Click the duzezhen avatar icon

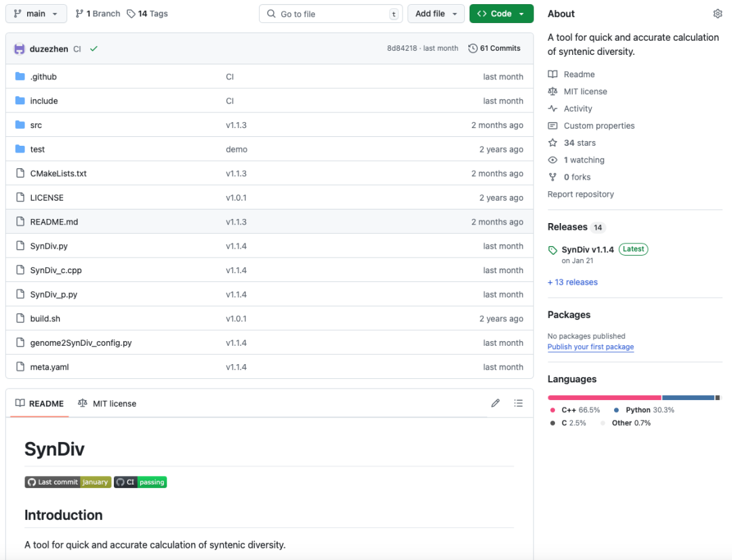click(x=19, y=49)
